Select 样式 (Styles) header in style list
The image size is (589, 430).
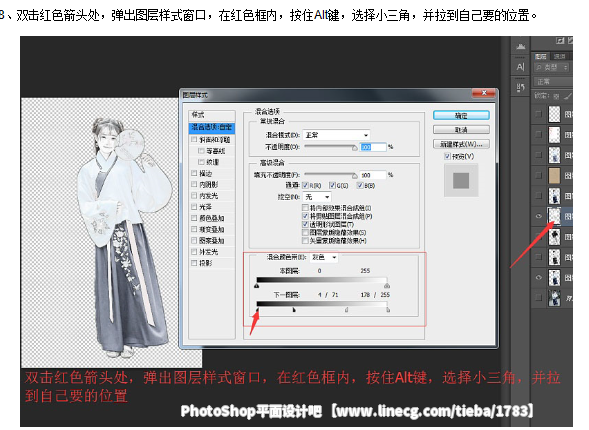[212, 115]
